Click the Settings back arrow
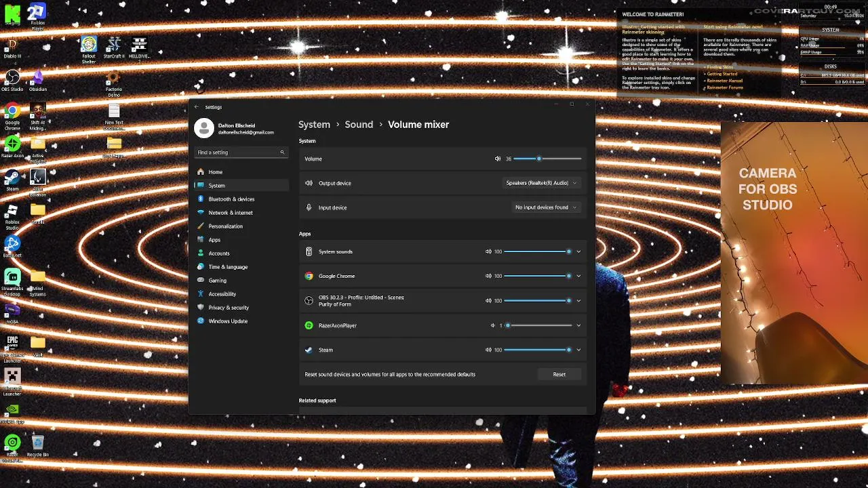868x488 pixels. point(197,107)
